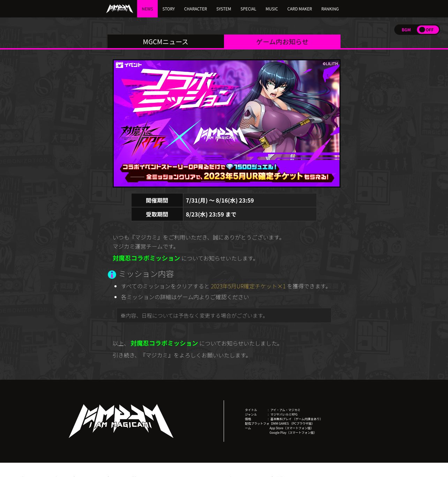Click the イベント tag icon on banner

[x=129, y=65]
